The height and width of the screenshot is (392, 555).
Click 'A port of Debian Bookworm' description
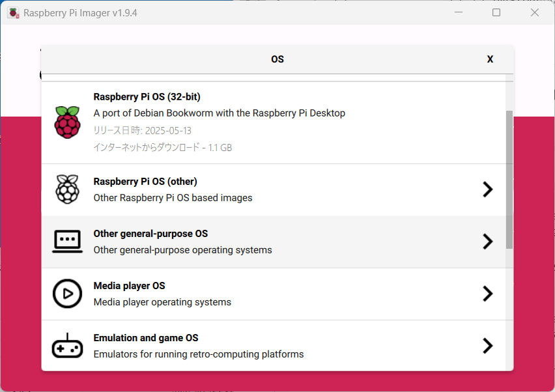219,113
